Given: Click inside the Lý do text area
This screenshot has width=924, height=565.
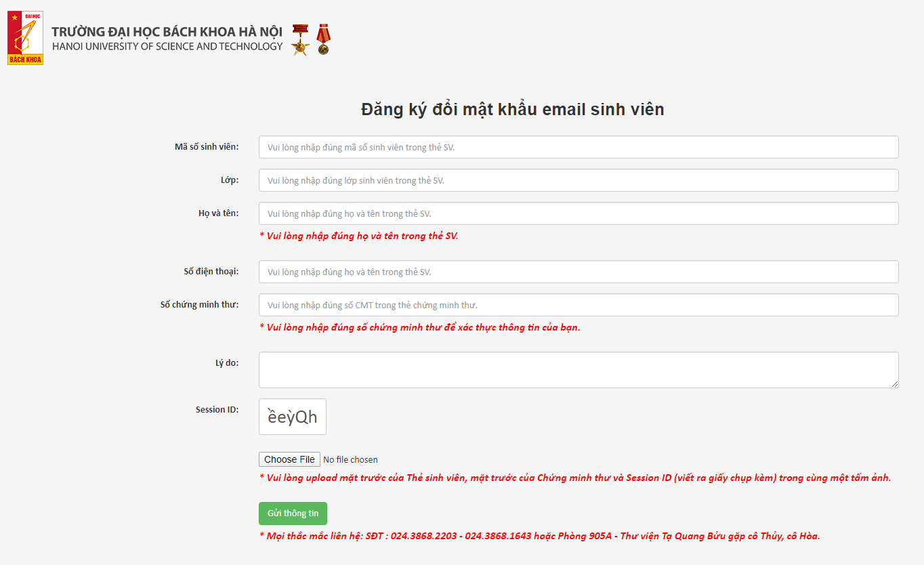Looking at the screenshot, I should 578,369.
